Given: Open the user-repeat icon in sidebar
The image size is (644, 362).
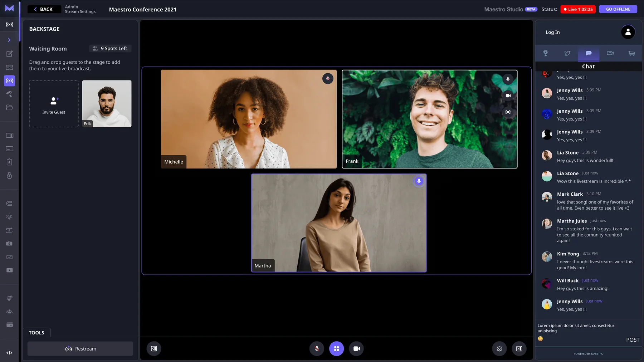Looking at the screenshot, I should pos(9,230).
